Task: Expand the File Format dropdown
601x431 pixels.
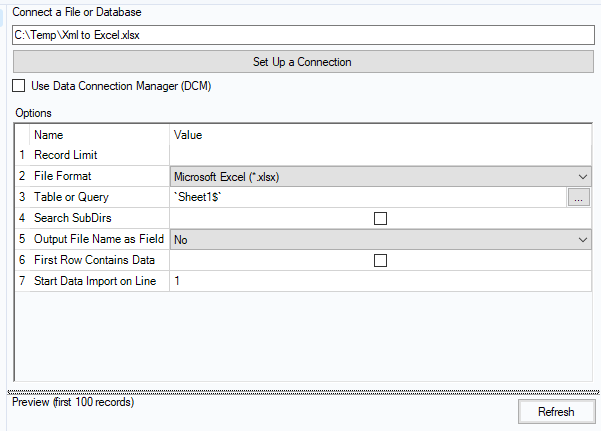Action: pyautogui.click(x=583, y=176)
